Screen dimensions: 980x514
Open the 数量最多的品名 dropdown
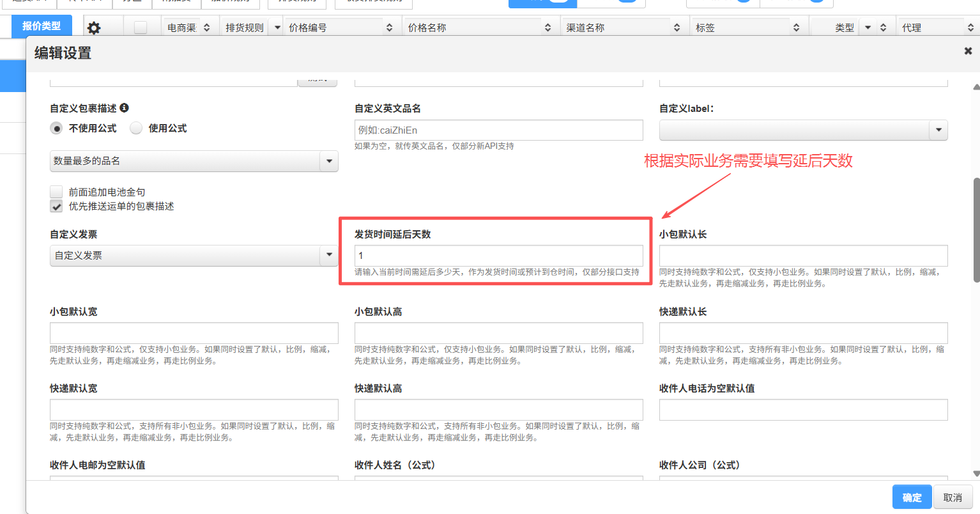coord(194,161)
